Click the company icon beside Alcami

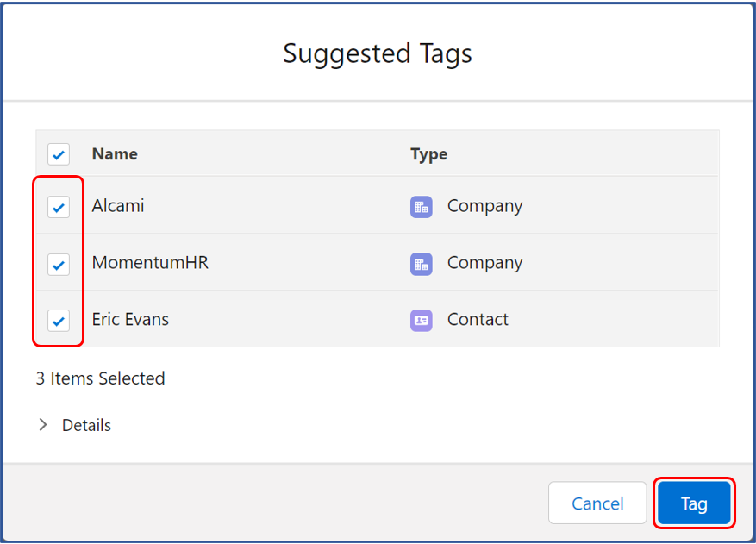coord(421,207)
